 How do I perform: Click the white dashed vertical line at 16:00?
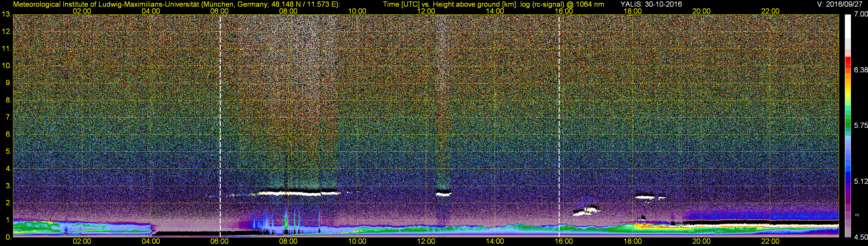(559, 125)
